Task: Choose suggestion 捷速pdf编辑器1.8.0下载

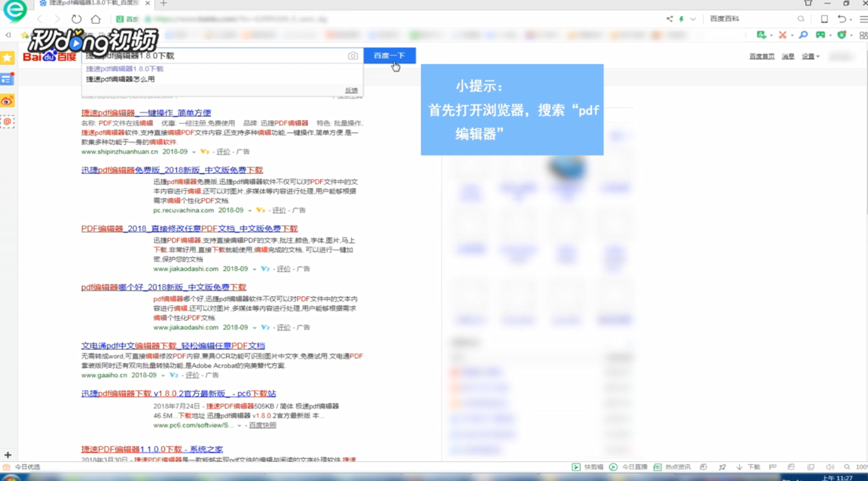Action: [125, 69]
